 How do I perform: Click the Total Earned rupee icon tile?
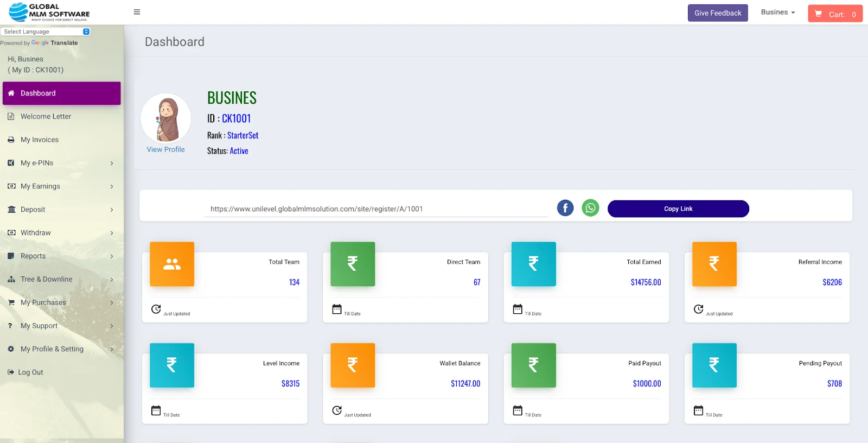coord(534,264)
